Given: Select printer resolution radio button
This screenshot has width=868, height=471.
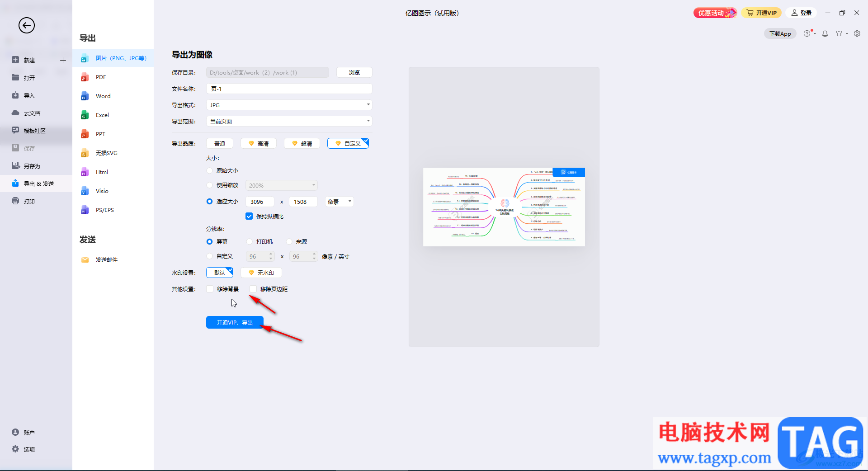Looking at the screenshot, I should click(249, 241).
